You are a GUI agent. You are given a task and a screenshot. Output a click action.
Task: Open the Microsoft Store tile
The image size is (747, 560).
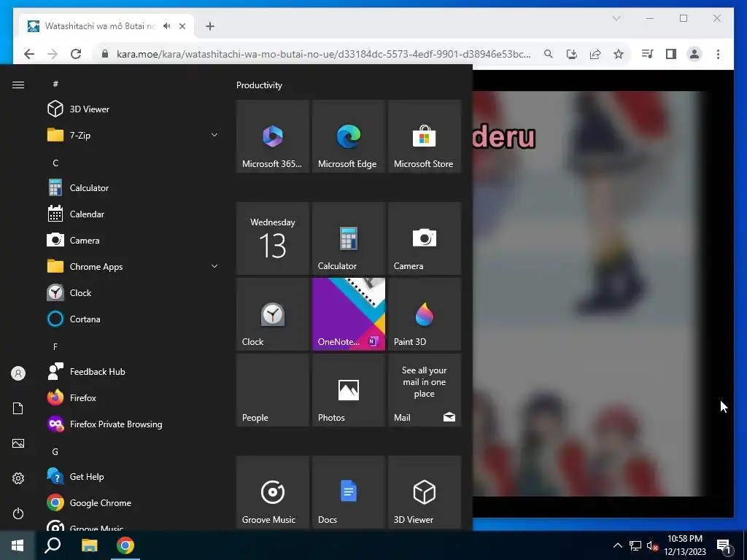pyautogui.click(x=424, y=136)
